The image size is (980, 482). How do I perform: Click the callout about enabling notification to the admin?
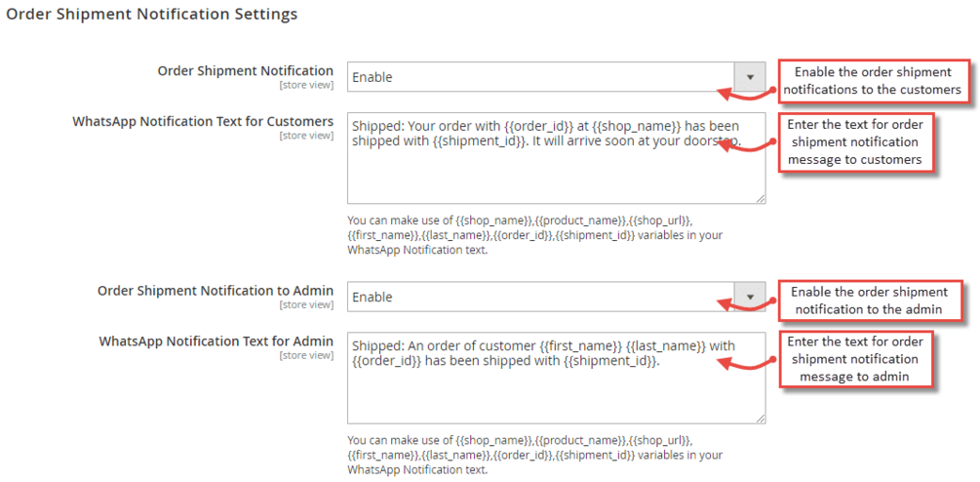coord(869,301)
